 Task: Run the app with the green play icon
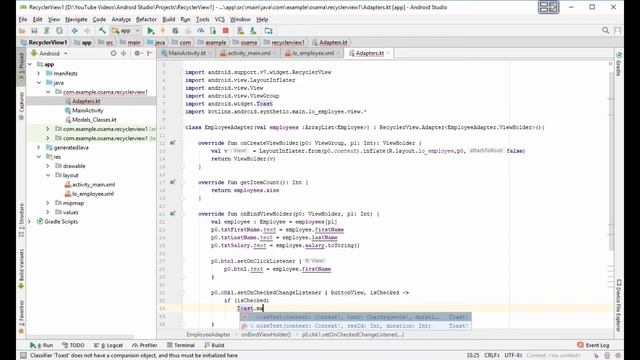click(151, 31)
